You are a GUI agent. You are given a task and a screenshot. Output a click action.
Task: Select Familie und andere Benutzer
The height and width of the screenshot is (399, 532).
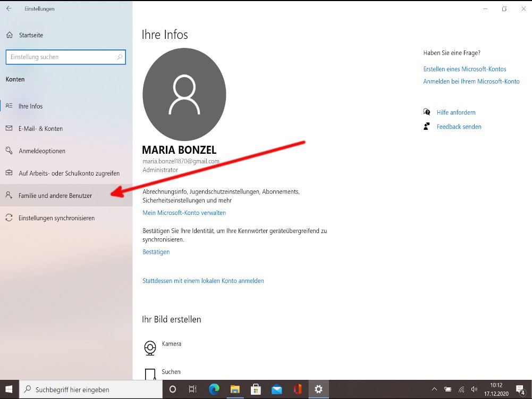(x=55, y=196)
